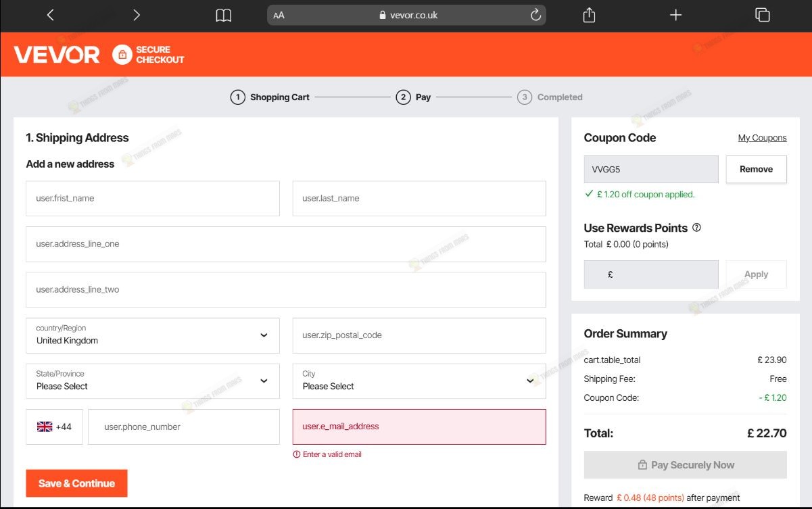The width and height of the screenshot is (812, 509).
Task: Open the Safari bookmarks book icon
Action: (x=224, y=15)
